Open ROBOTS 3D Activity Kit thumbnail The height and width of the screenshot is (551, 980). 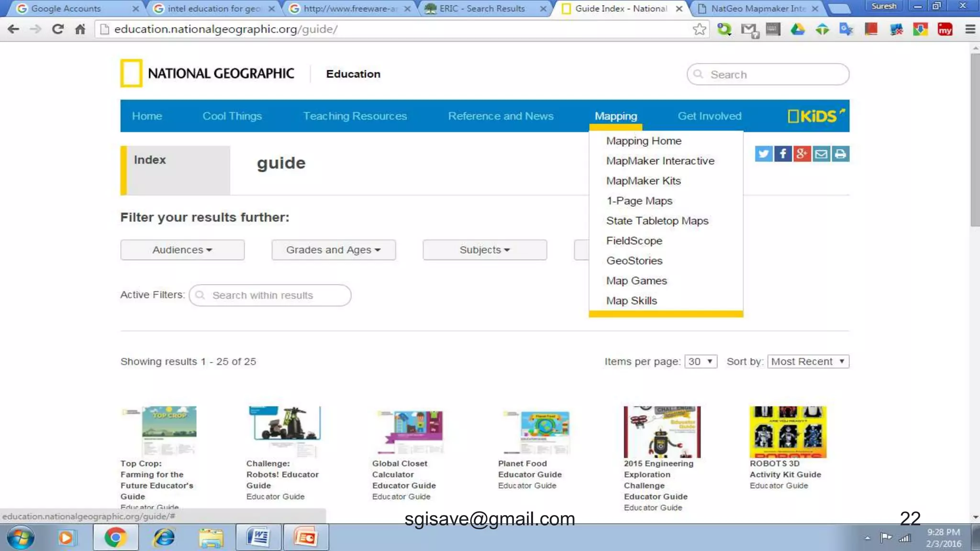[788, 431]
